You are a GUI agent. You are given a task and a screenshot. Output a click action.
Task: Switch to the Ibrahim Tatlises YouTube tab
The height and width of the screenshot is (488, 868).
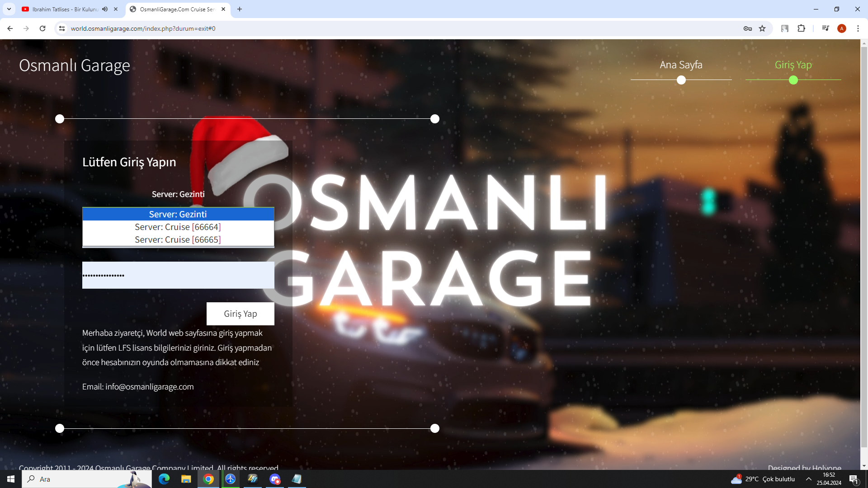[x=65, y=9]
